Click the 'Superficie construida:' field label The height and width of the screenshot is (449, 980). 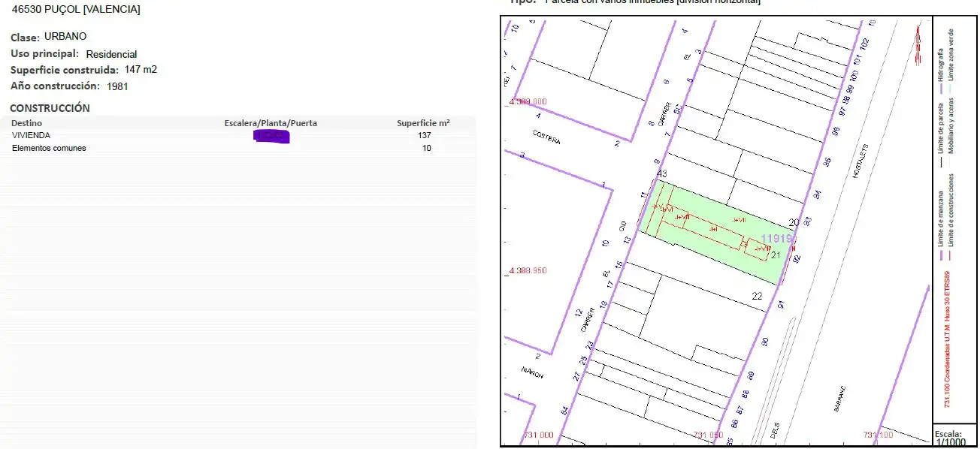65,70
